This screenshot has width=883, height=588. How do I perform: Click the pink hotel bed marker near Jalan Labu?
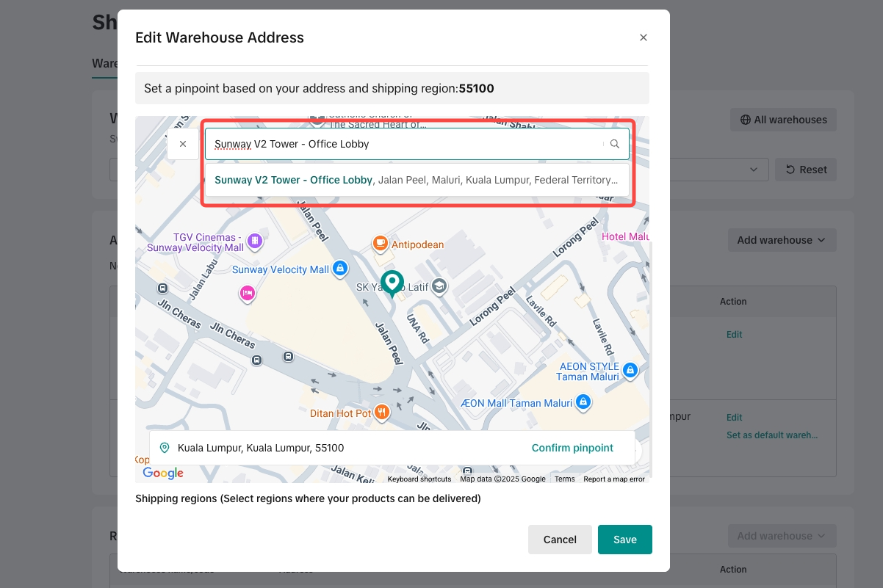coord(248,294)
